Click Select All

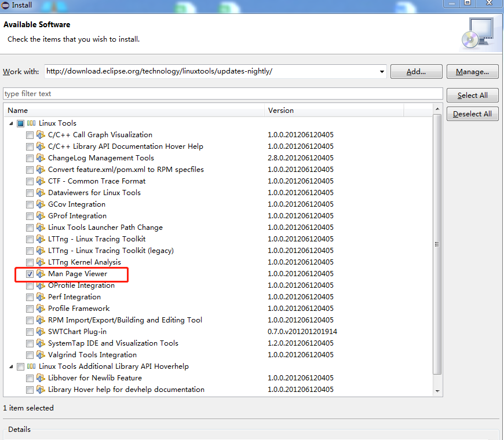(x=472, y=96)
